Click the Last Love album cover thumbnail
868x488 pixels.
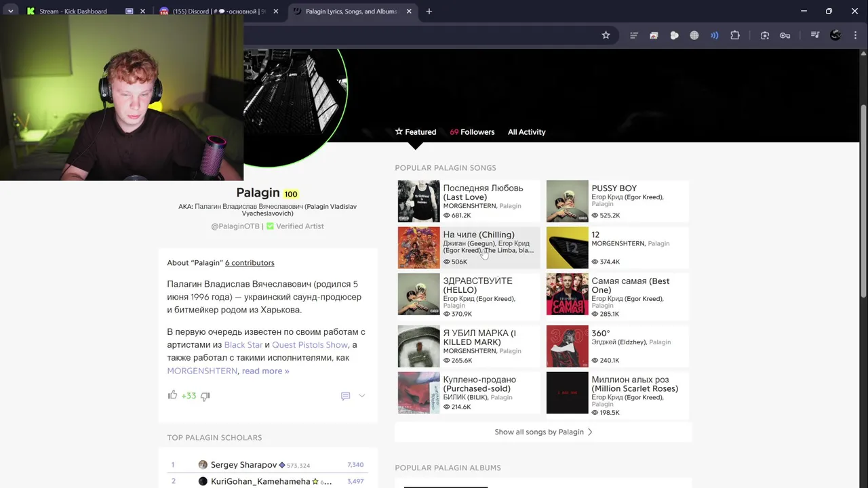pyautogui.click(x=418, y=201)
